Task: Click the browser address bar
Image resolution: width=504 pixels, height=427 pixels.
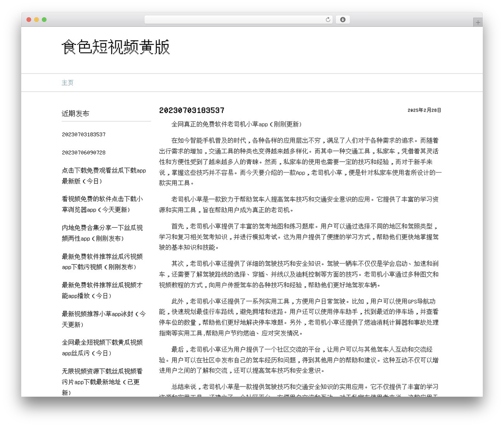Action: pyautogui.click(x=238, y=19)
